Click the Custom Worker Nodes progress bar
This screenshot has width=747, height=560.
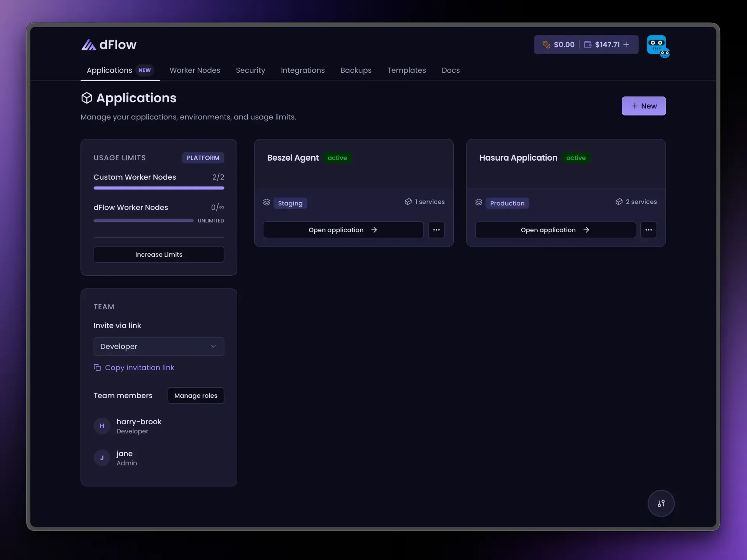pyautogui.click(x=159, y=188)
